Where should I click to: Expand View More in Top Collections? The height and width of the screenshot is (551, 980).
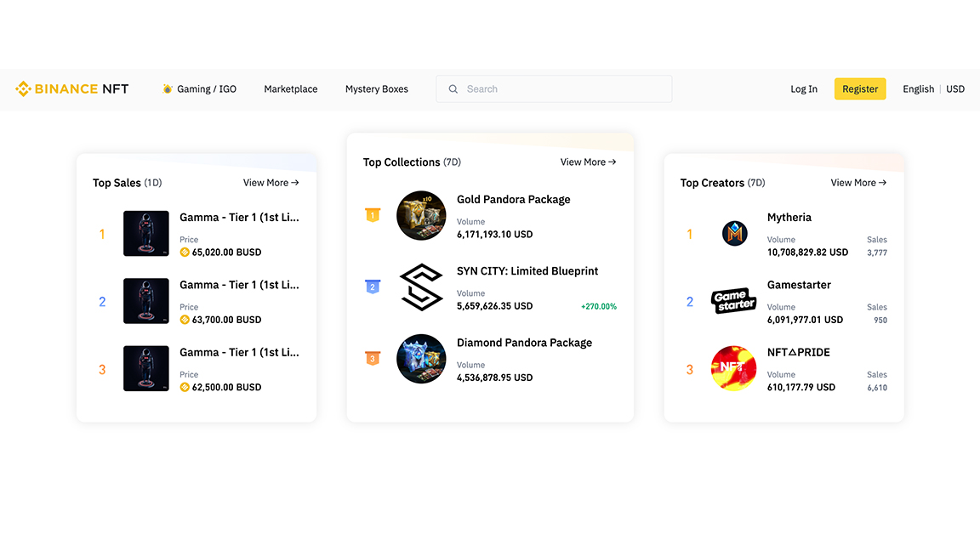[x=588, y=162]
